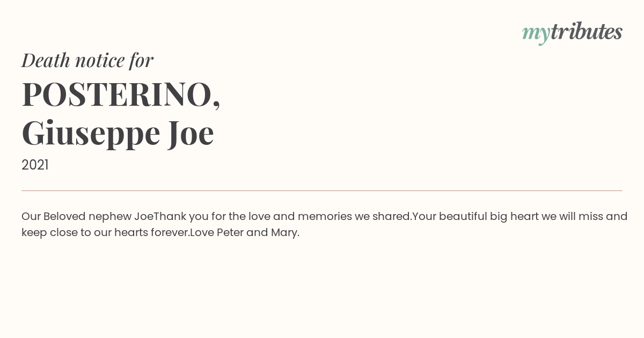
Task: Click the comma after POSTERINO
Action: [x=216, y=105]
